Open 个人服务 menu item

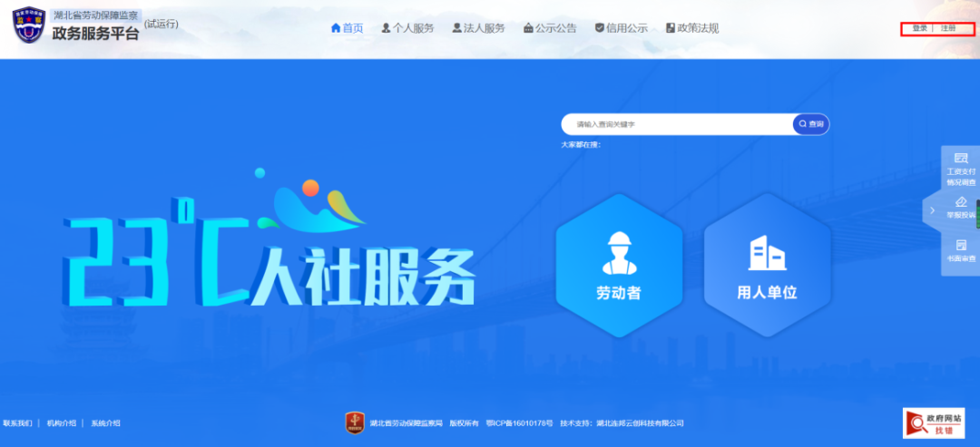click(x=407, y=28)
